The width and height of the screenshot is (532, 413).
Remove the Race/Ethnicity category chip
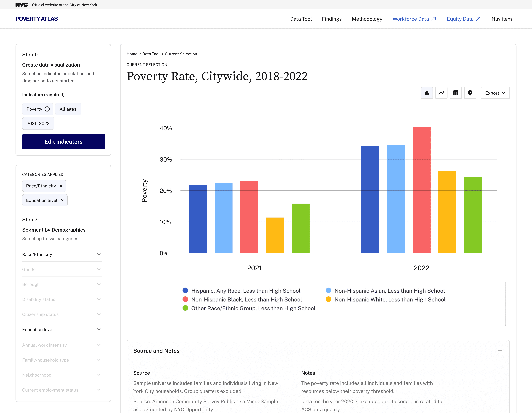tap(61, 186)
